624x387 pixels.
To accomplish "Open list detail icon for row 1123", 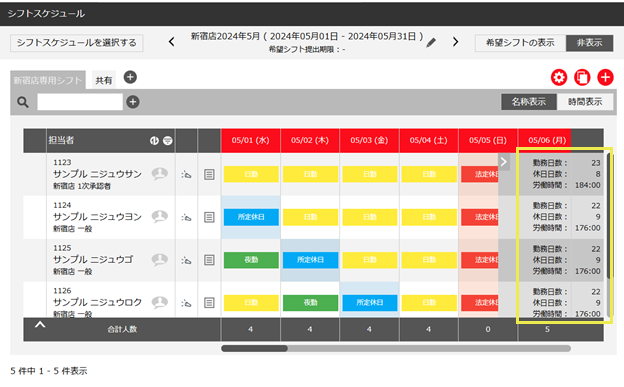I will click(209, 174).
